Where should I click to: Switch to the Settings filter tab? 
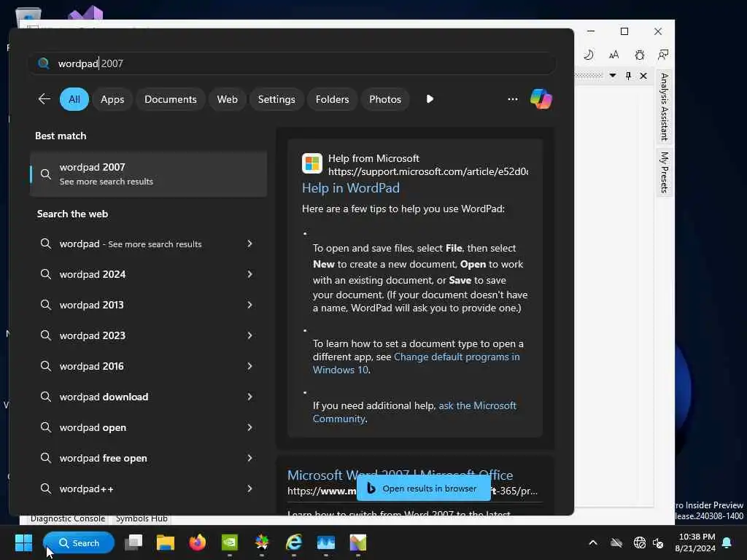click(276, 99)
